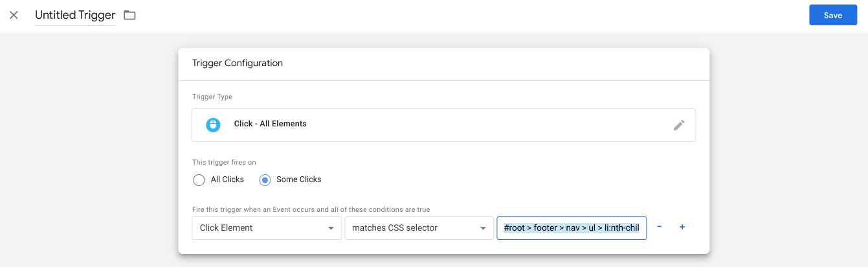Image resolution: width=868 pixels, height=267 pixels.
Task: Click the arrow on the Click Element dropdown
Action: [331, 228]
